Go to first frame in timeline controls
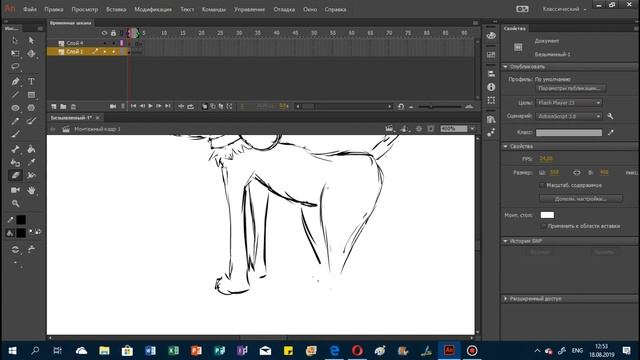This screenshot has width=640, height=360. coord(133,107)
